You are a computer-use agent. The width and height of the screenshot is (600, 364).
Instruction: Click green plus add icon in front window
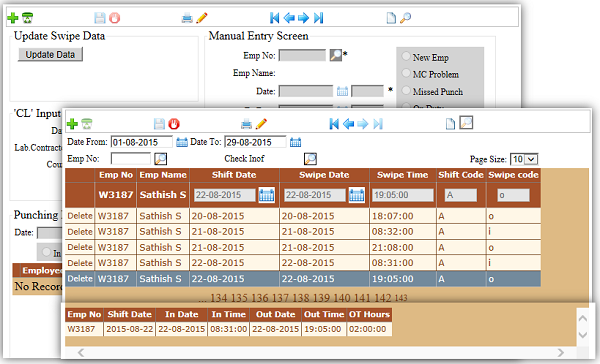click(72, 124)
